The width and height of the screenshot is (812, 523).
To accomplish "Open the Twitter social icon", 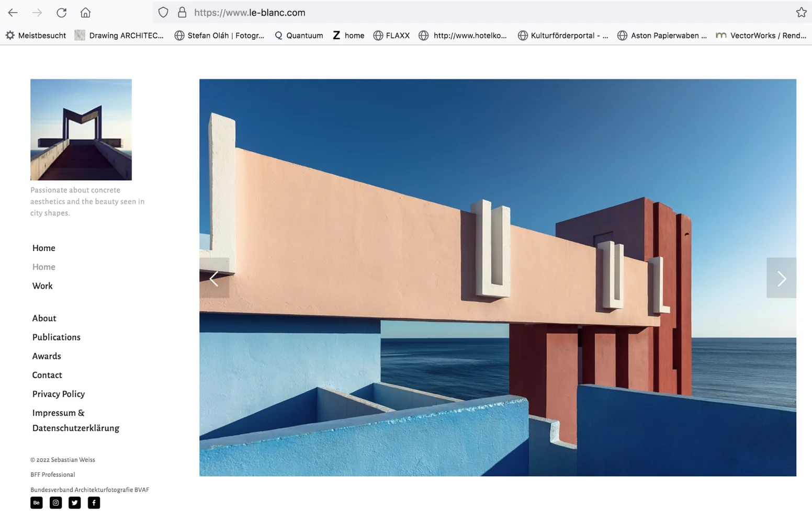I will point(75,503).
